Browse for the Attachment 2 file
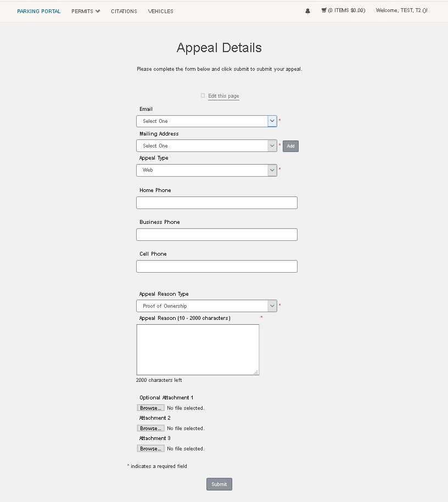Viewport: 448px width, 502px height. [x=150, y=428]
